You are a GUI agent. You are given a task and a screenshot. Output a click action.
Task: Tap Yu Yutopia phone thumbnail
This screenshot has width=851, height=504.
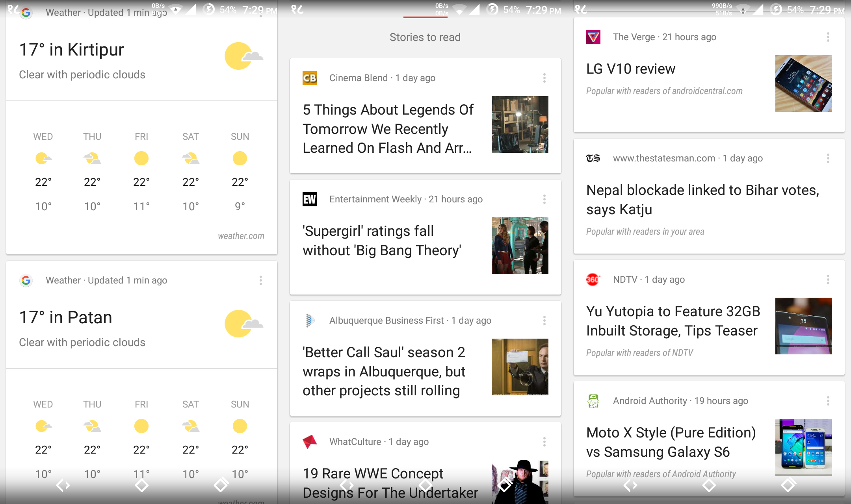pyautogui.click(x=803, y=326)
